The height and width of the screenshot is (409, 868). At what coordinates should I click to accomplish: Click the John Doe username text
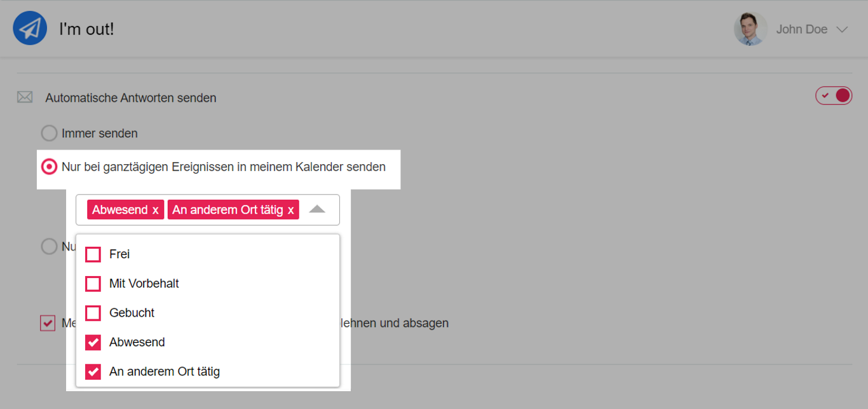point(801,30)
